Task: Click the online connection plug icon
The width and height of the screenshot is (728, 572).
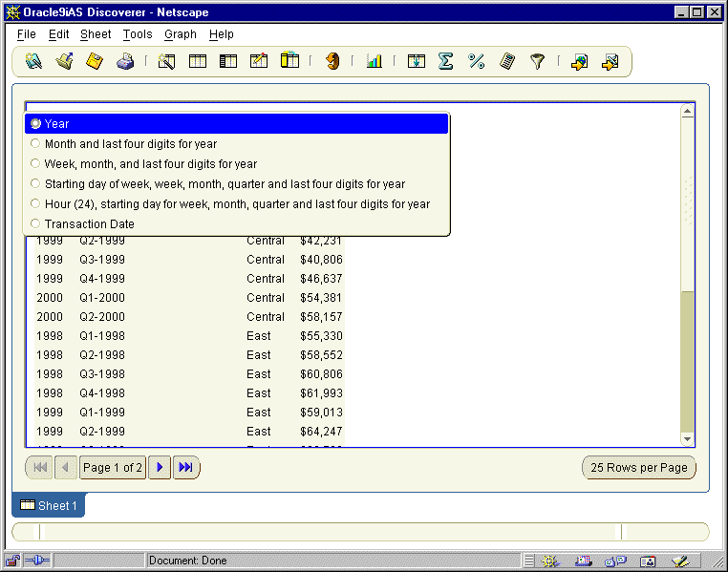Action: pyautogui.click(x=36, y=561)
